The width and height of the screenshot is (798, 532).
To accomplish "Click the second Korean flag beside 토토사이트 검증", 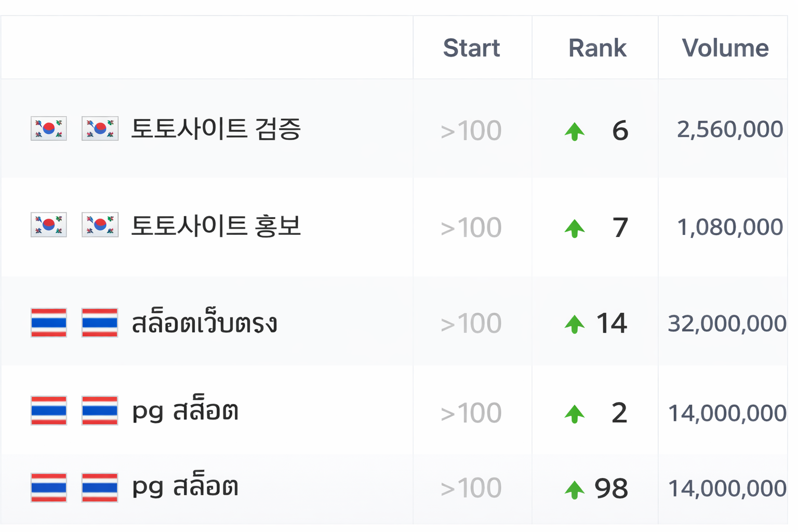I will [100, 128].
